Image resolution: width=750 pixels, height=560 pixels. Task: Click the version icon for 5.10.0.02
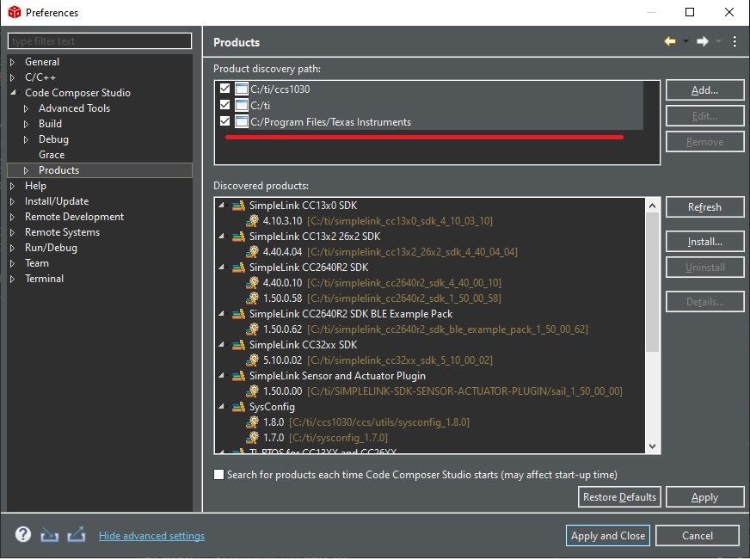pos(253,360)
